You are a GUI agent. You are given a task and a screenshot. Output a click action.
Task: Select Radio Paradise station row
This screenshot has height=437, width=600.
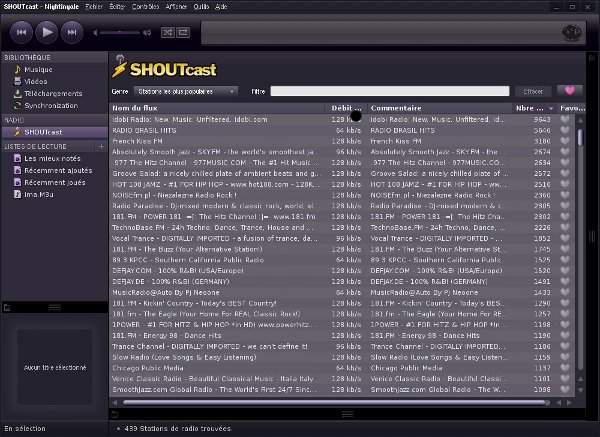342,206
